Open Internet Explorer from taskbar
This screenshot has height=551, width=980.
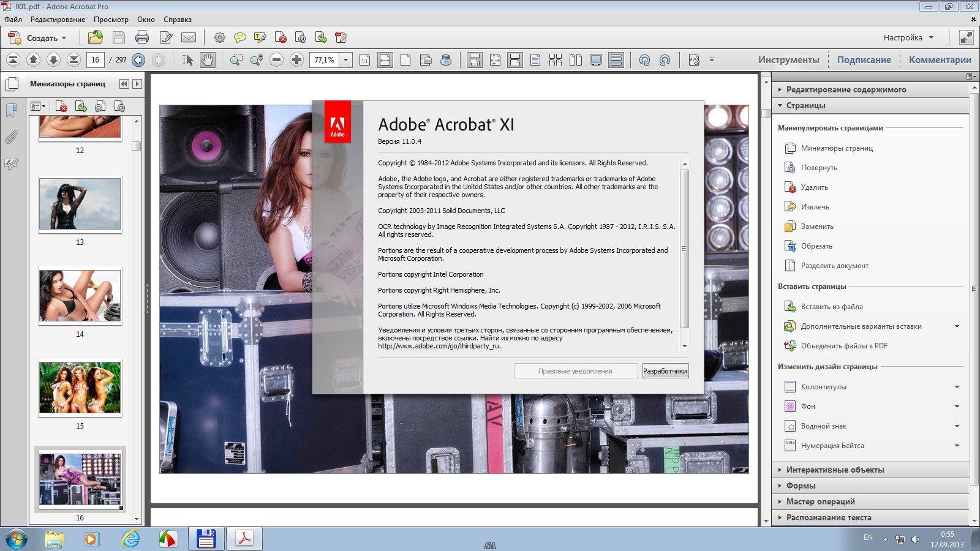(130, 539)
